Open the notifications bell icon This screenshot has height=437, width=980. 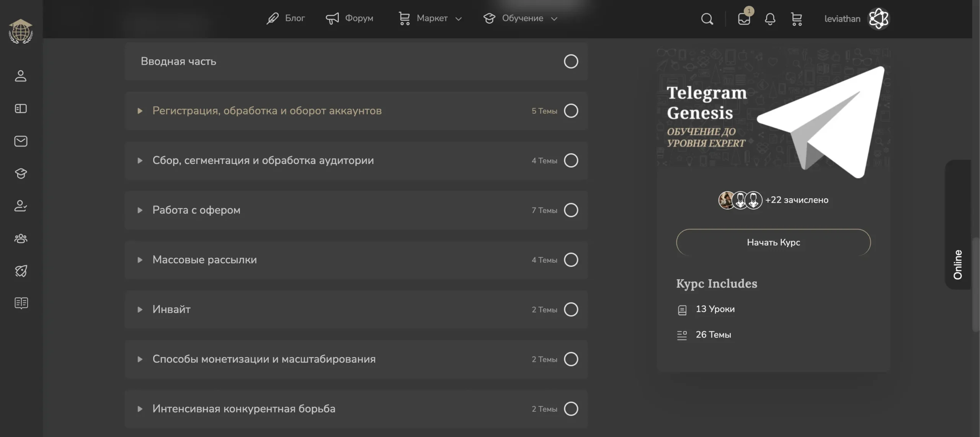click(770, 18)
